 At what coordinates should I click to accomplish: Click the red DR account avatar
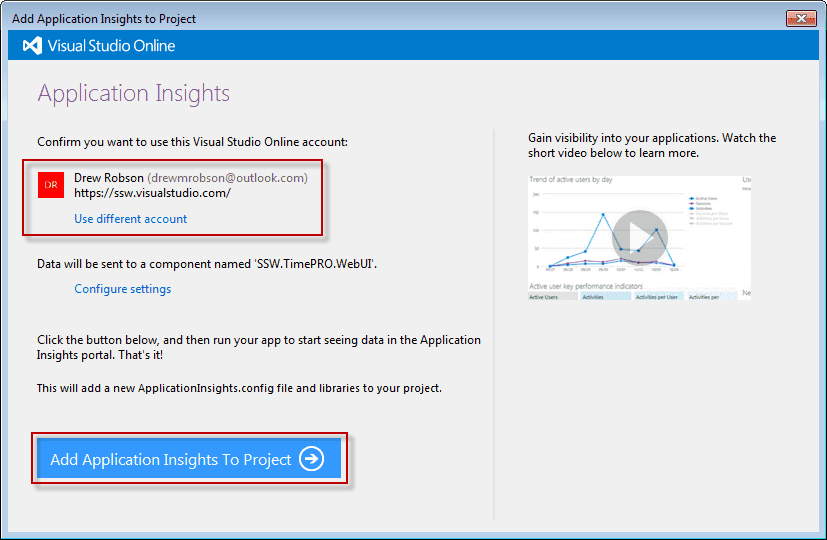pos(51,185)
